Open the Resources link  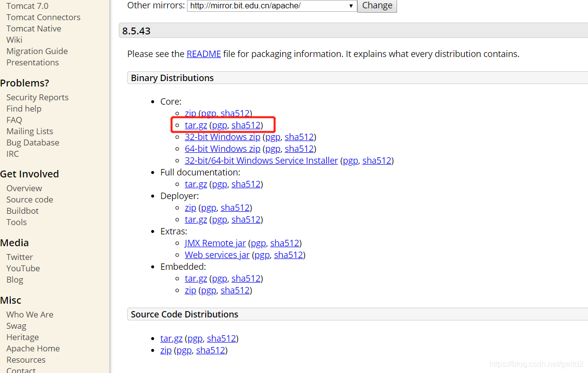pos(26,359)
